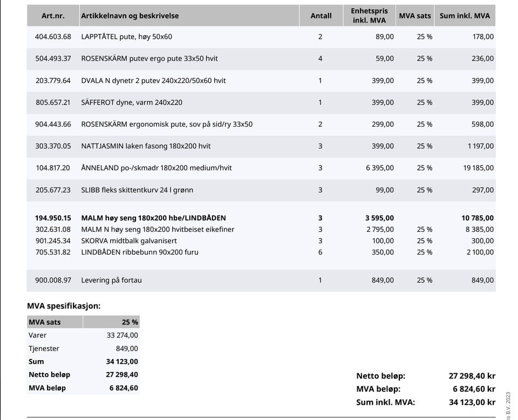518x420 pixels.
Task: Select article number 302.631.08
Action: (53, 229)
